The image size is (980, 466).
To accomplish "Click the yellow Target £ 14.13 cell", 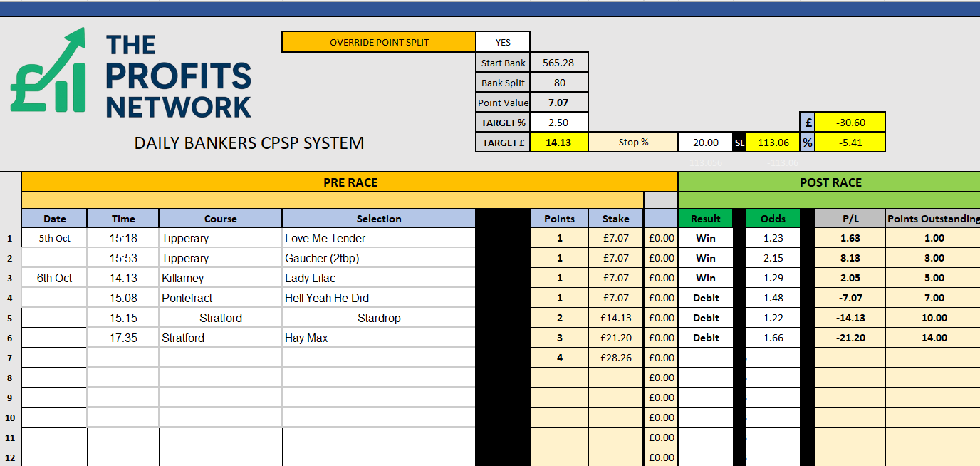I will pyautogui.click(x=559, y=143).
